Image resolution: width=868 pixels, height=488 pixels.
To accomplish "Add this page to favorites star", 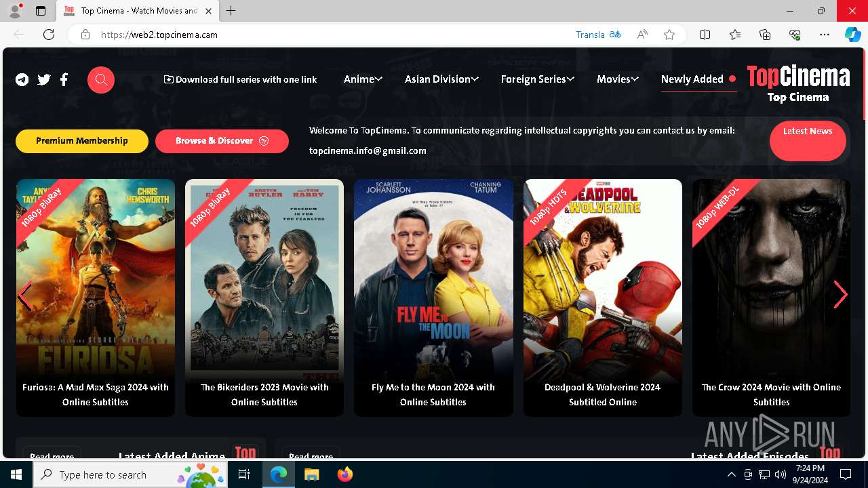I will (669, 35).
